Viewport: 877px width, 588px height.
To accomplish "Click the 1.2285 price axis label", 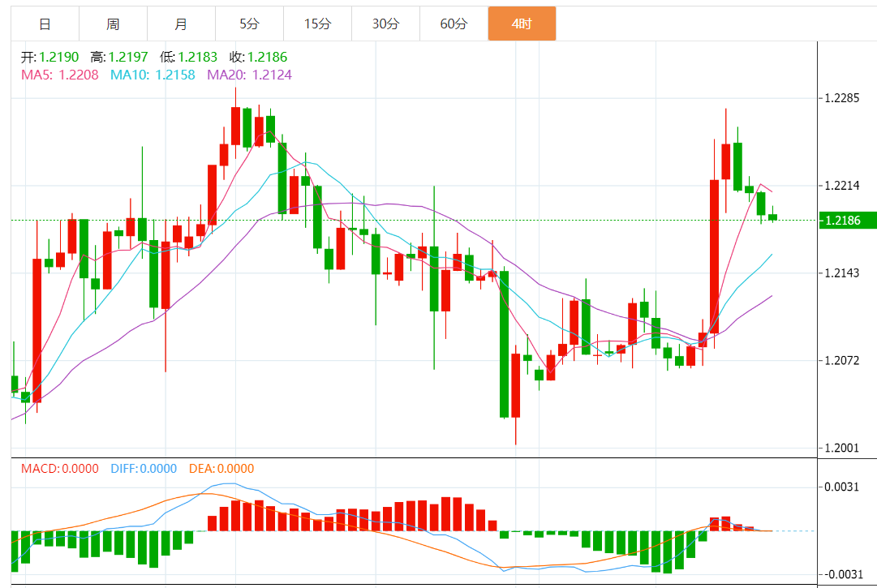I will [842, 98].
